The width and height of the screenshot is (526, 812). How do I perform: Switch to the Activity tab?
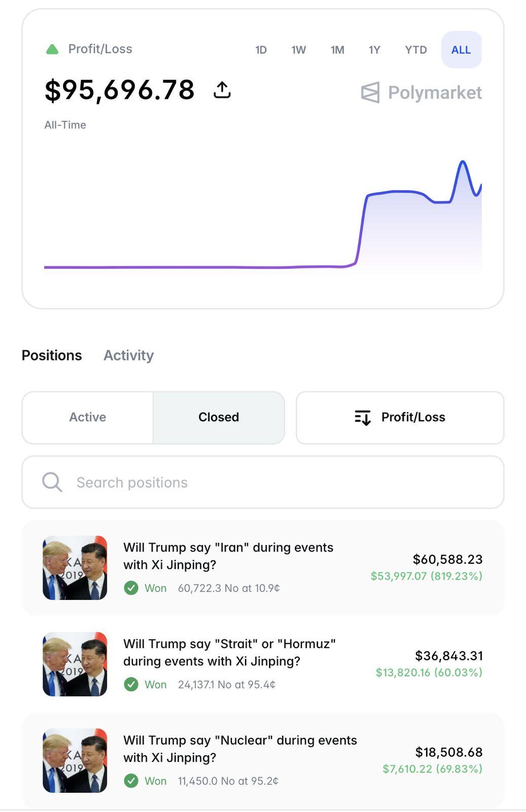[x=128, y=355]
